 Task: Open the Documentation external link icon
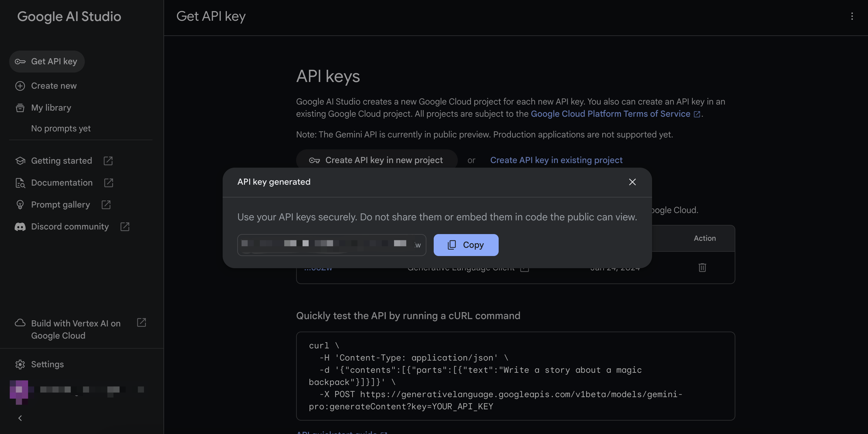point(108,183)
